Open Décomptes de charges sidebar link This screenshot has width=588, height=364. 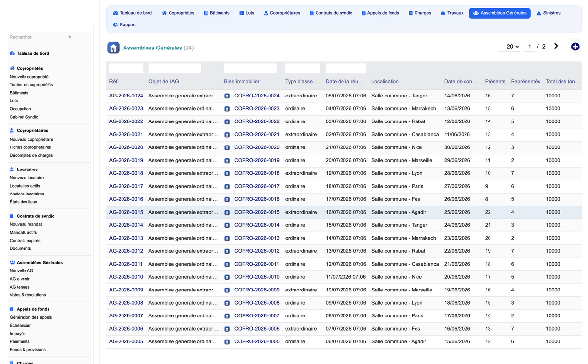tap(31, 155)
